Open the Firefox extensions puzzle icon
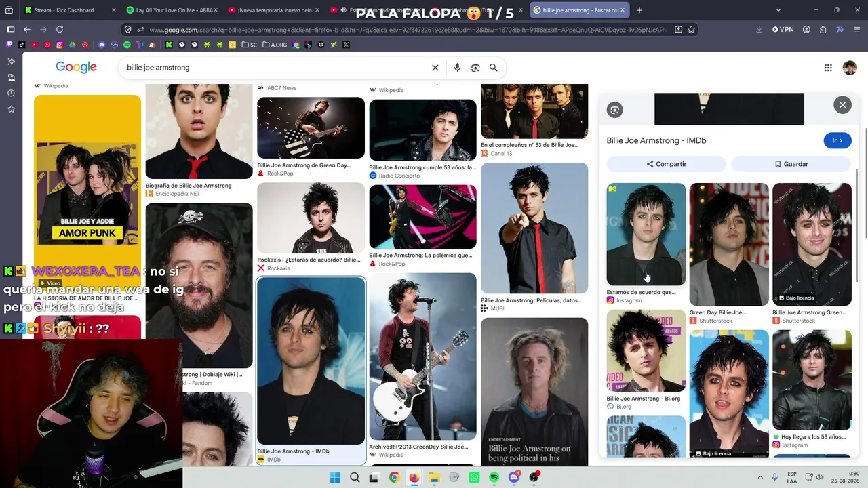The width and height of the screenshot is (868, 488). click(823, 29)
